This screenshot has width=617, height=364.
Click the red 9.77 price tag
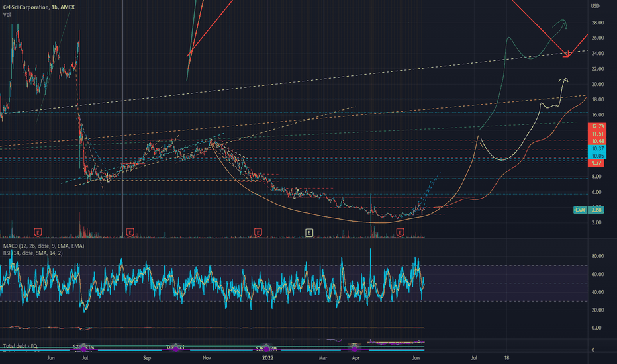tap(596, 163)
